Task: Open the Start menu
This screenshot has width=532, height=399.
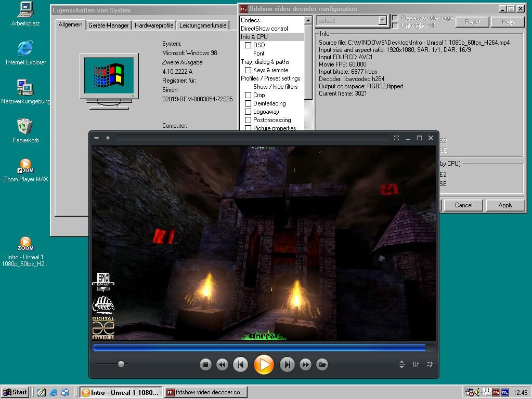Action: [15, 392]
